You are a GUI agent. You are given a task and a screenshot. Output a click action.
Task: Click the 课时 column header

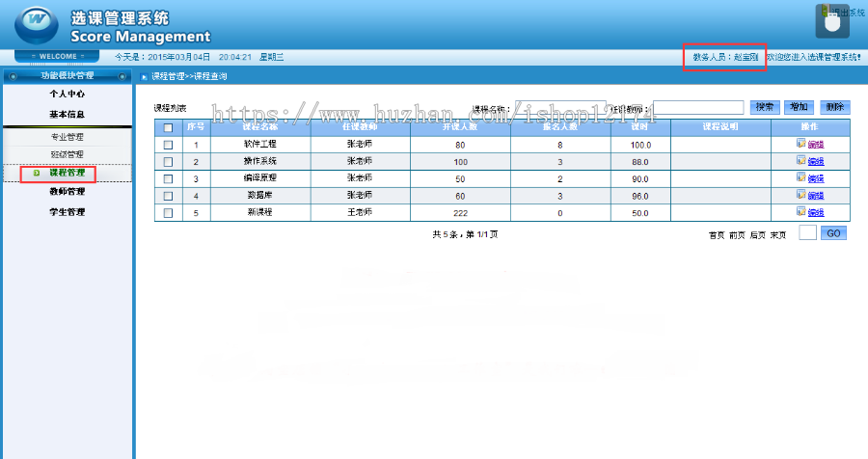pyautogui.click(x=640, y=127)
